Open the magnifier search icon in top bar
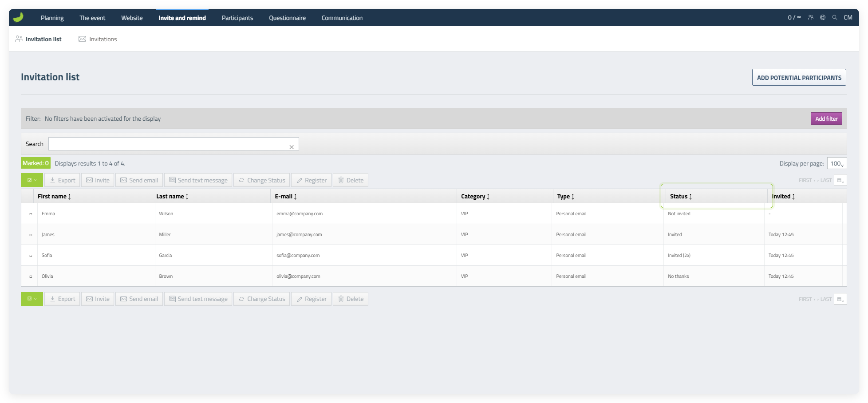This screenshot has width=868, height=403. [x=835, y=17]
